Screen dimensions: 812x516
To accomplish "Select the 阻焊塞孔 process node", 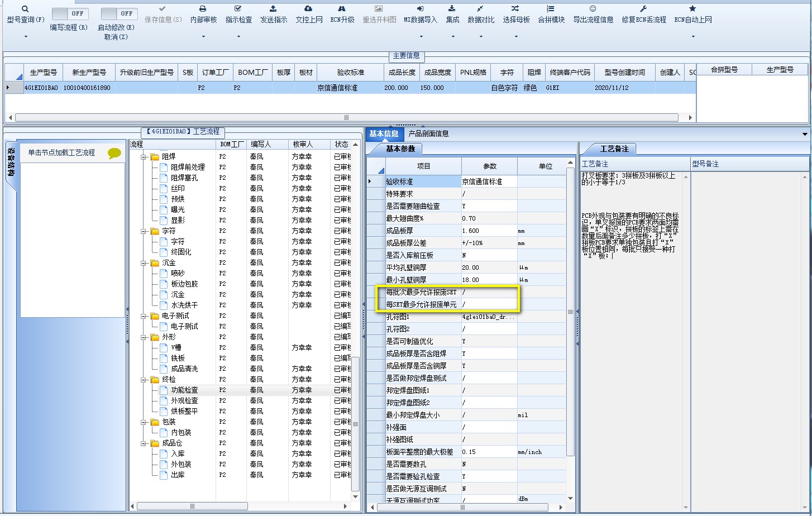I will 184,178.
